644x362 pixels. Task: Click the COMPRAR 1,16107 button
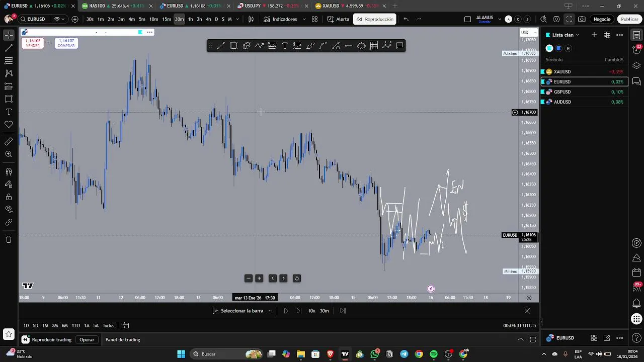[x=66, y=43]
